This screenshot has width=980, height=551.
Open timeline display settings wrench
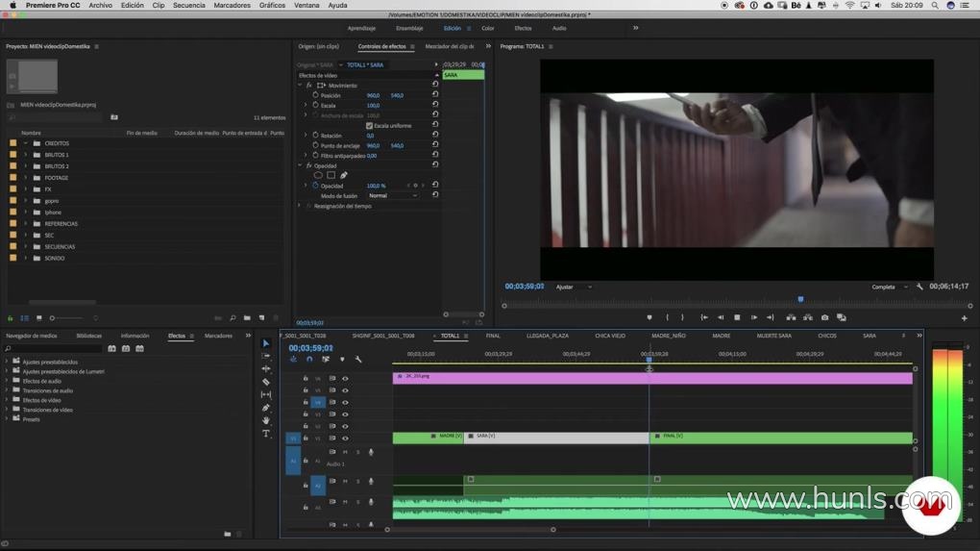(x=358, y=360)
